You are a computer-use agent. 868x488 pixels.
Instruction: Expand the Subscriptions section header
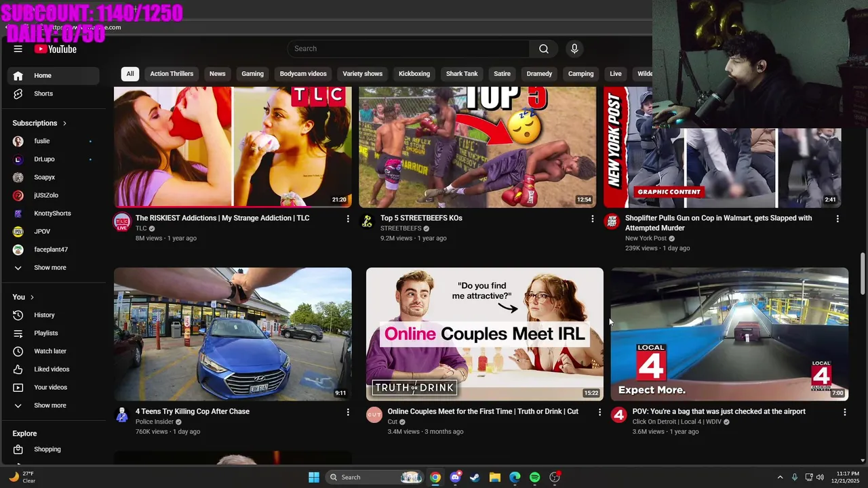click(40, 123)
